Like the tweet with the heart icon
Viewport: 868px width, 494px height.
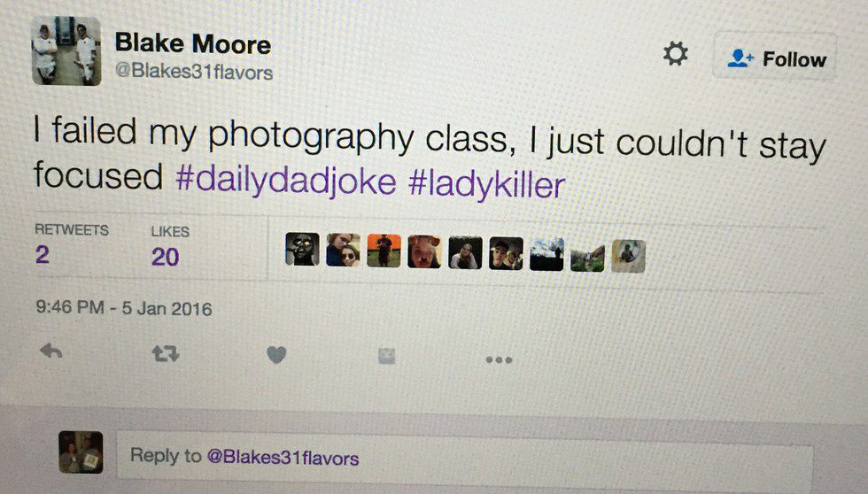coord(276,355)
